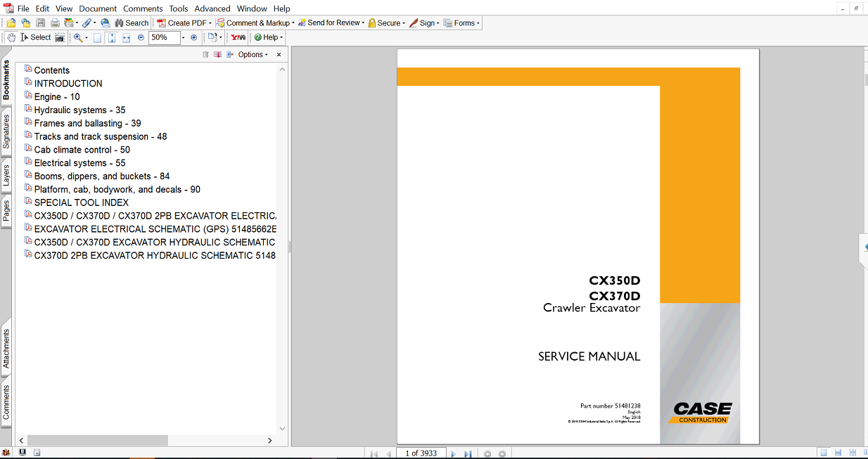Click the Snapshot camera tool
The width and height of the screenshot is (868, 459).
click(60, 37)
